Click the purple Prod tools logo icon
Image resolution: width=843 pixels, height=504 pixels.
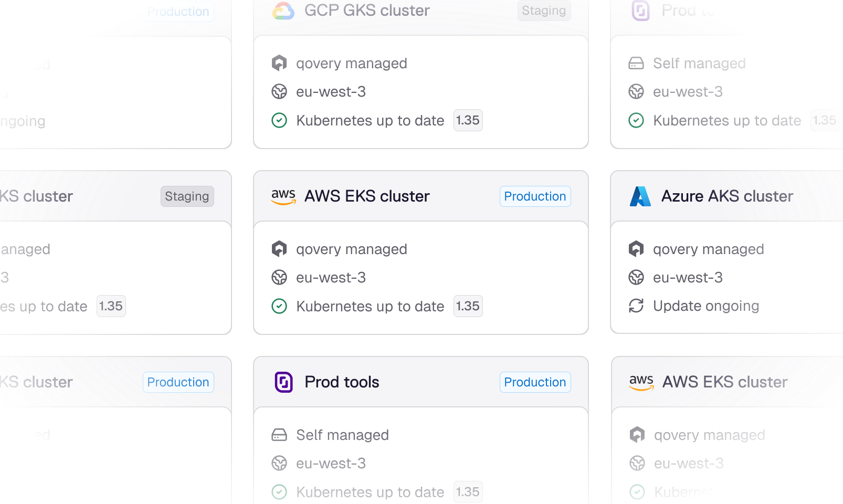(283, 382)
